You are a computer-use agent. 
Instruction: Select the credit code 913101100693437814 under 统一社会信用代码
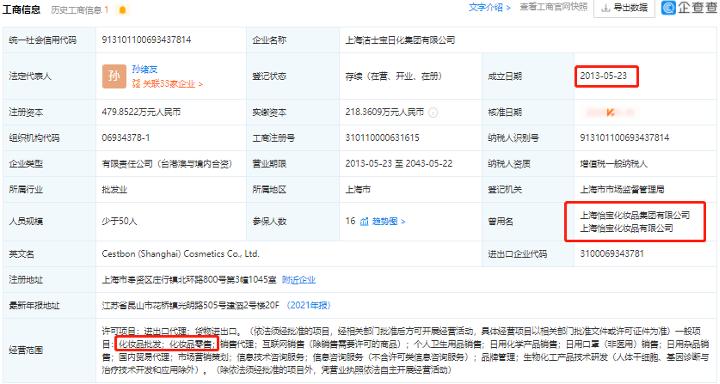146,40
